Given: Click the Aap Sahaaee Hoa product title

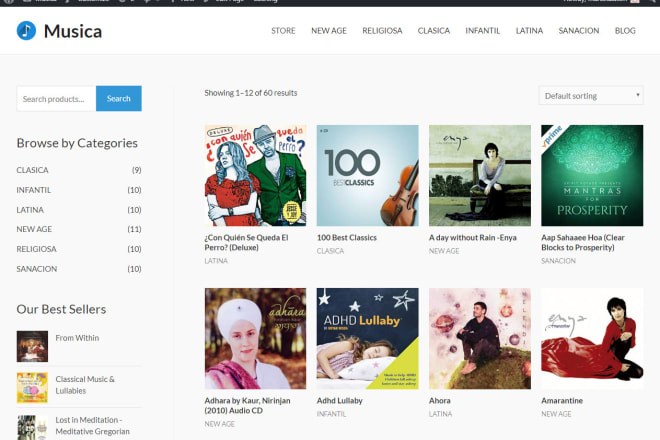Looking at the screenshot, I should (583, 243).
